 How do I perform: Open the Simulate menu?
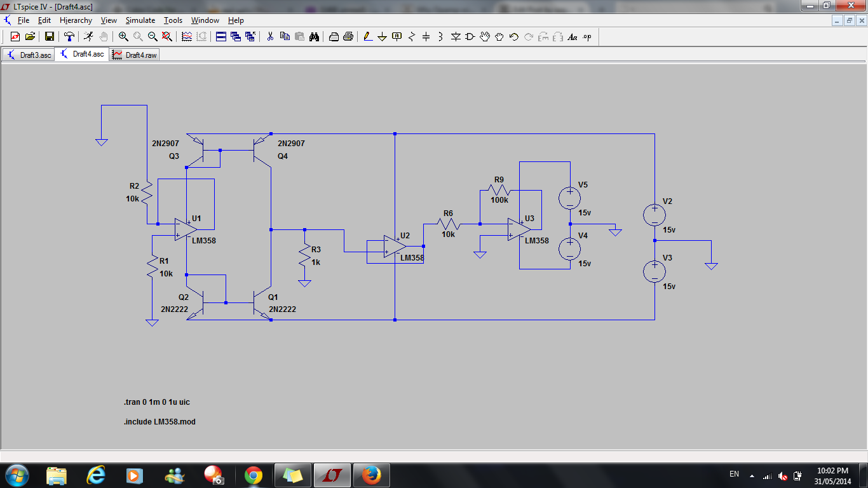tap(140, 20)
